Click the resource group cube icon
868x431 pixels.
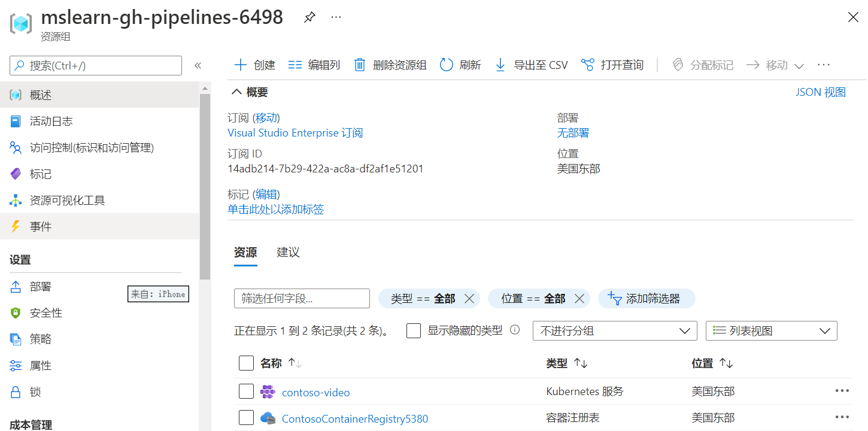click(20, 23)
